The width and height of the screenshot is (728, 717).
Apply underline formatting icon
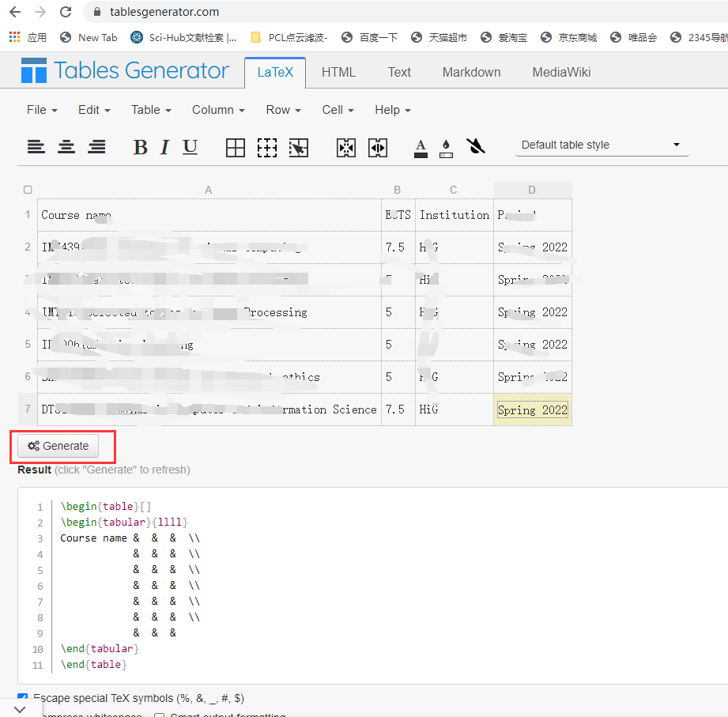coord(190,147)
